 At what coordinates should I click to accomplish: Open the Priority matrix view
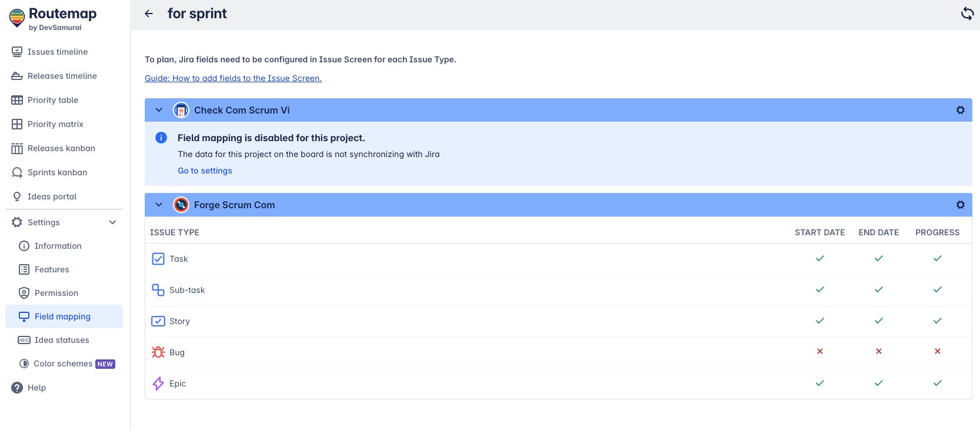55,124
